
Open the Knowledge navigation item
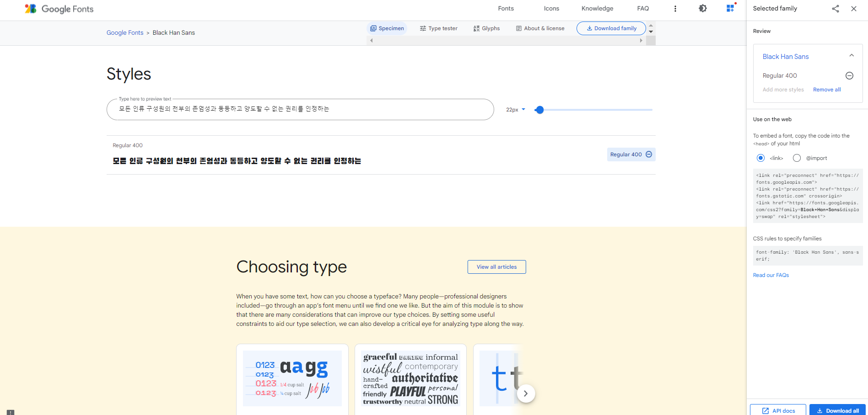(x=597, y=9)
